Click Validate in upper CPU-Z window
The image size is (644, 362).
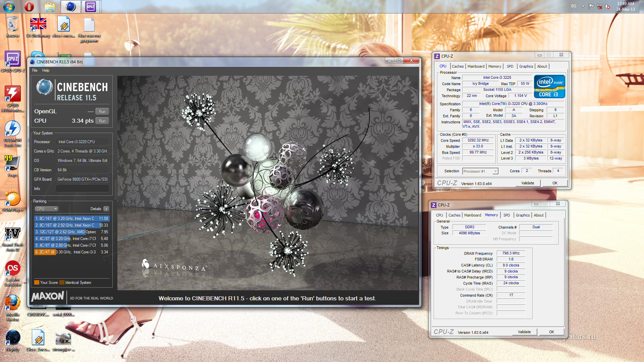click(528, 183)
